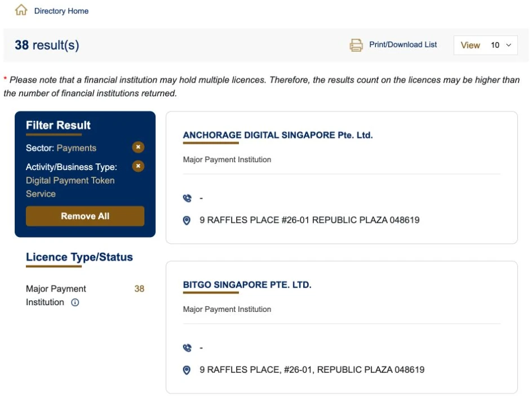Viewport: 532px width, 402px height.
Task: Open BITGO SINGAPORE PTE. LTD. entry
Action: (x=247, y=285)
